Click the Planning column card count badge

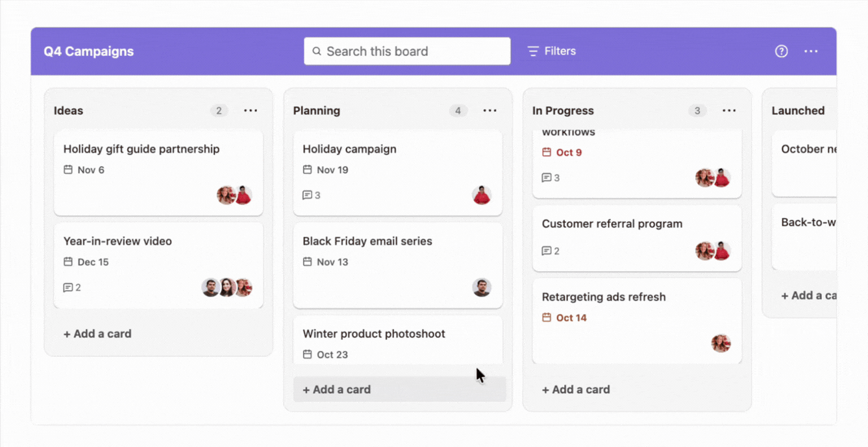[x=458, y=111]
